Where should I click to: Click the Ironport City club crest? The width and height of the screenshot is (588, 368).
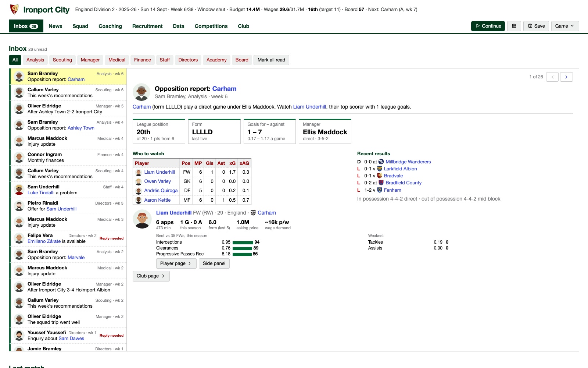point(14,9)
